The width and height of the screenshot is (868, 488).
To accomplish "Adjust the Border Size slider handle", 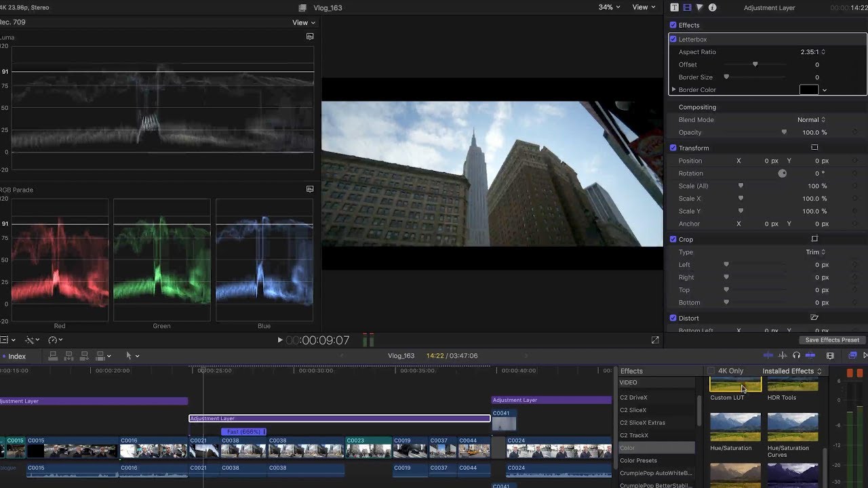I will click(x=726, y=77).
